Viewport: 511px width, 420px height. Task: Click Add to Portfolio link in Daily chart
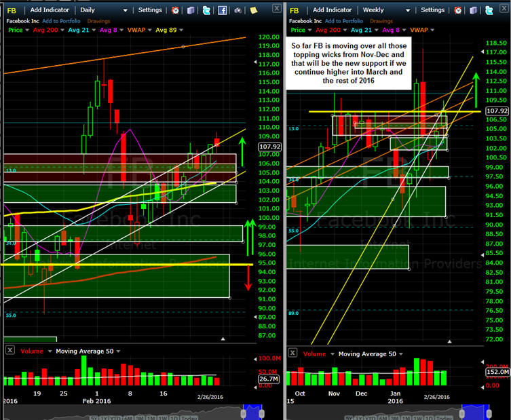(x=61, y=21)
